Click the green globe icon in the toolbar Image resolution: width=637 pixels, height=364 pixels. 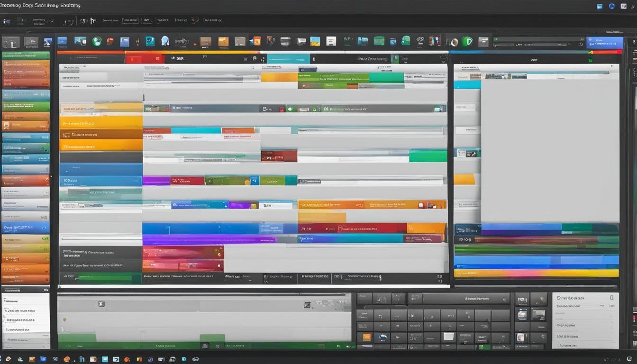[x=97, y=41]
